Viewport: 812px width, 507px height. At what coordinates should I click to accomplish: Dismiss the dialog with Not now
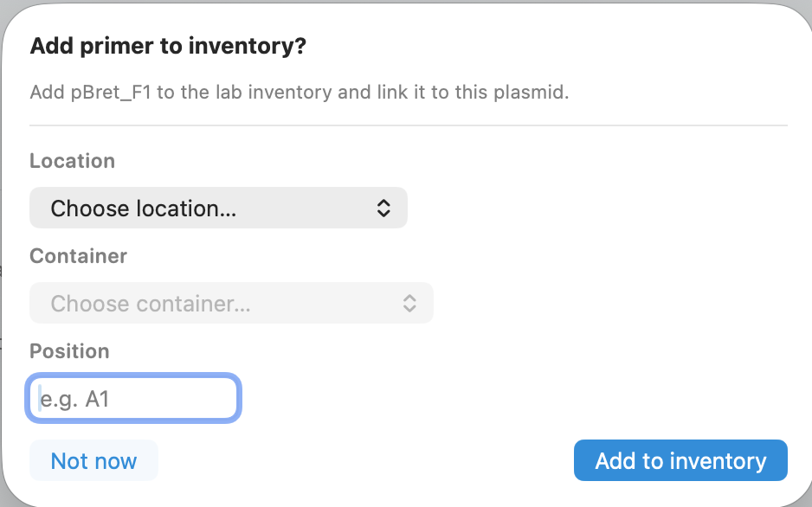click(x=93, y=460)
